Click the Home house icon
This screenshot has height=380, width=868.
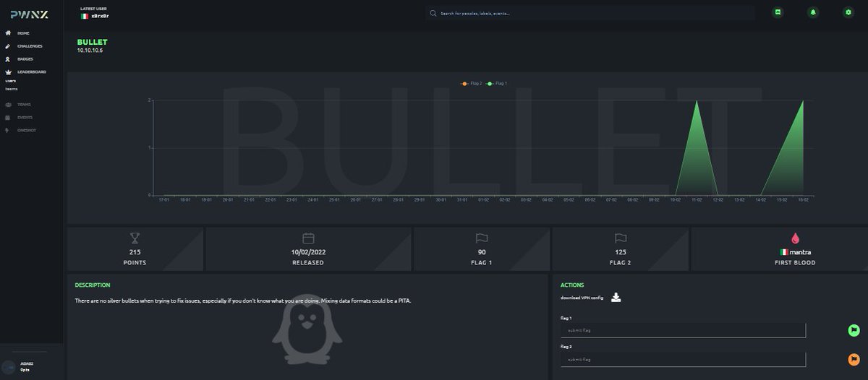[8, 33]
